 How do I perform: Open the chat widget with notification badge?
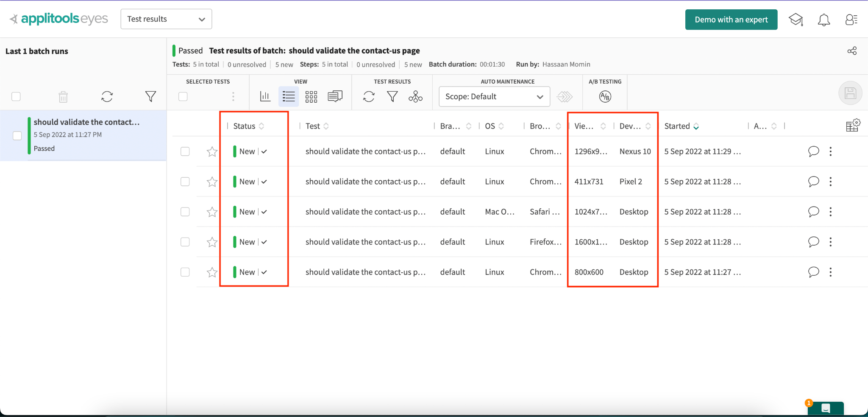coord(825,408)
